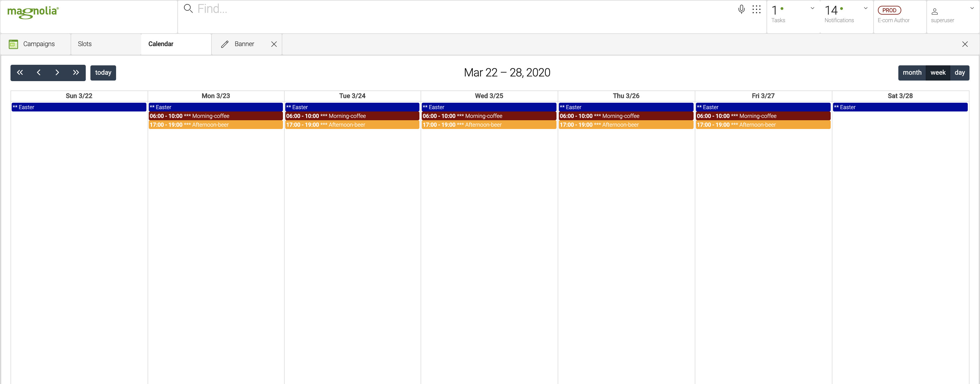Click the Calendar tab edit pencil icon
The height and width of the screenshot is (384, 980).
224,44
